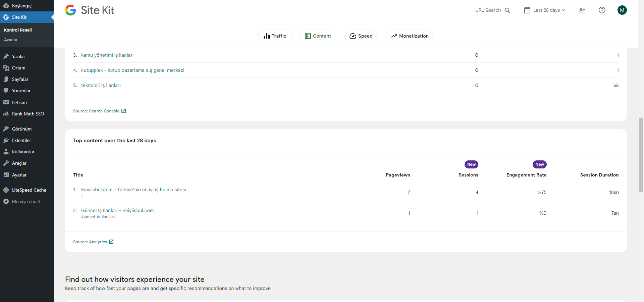The height and width of the screenshot is (302, 644).
Task: Click the Pageviews column header
Action: 398,175
